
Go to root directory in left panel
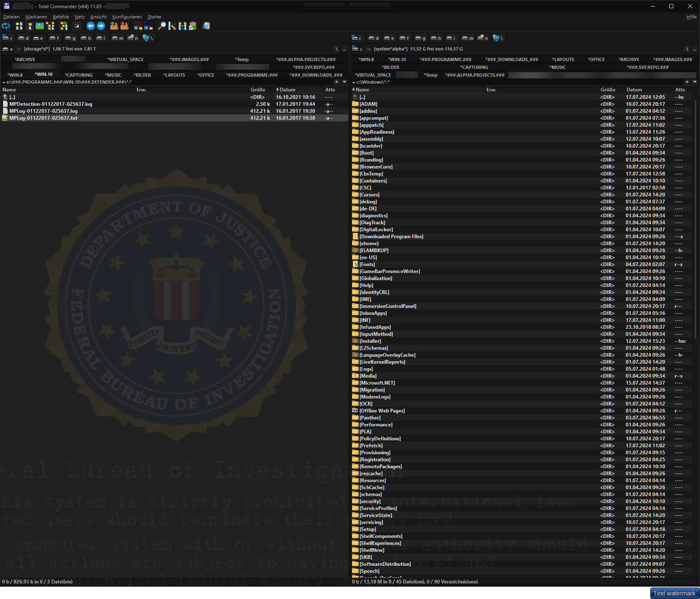click(x=336, y=49)
